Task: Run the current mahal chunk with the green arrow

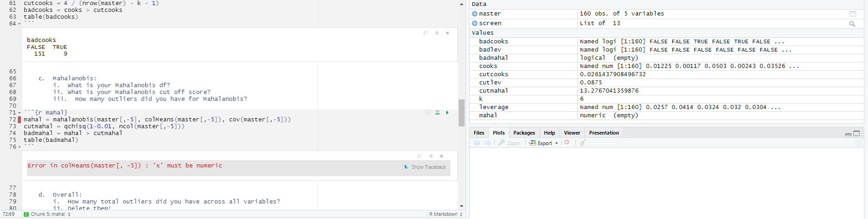Action: point(447,113)
